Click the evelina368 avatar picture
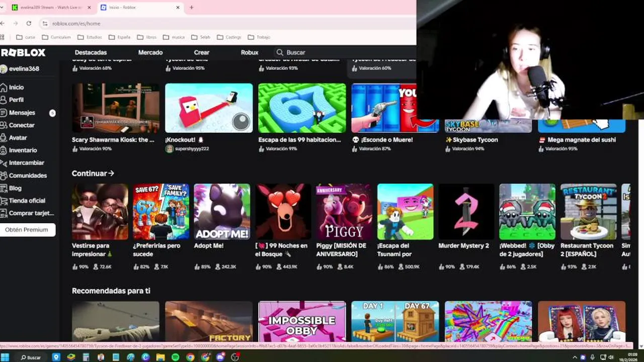This screenshot has width=644, height=362. point(4,69)
